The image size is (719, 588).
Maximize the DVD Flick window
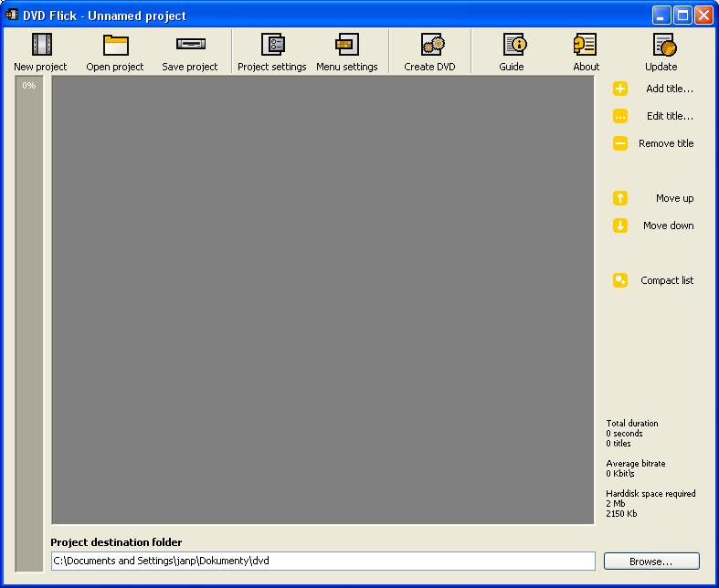pyautogui.click(x=682, y=16)
